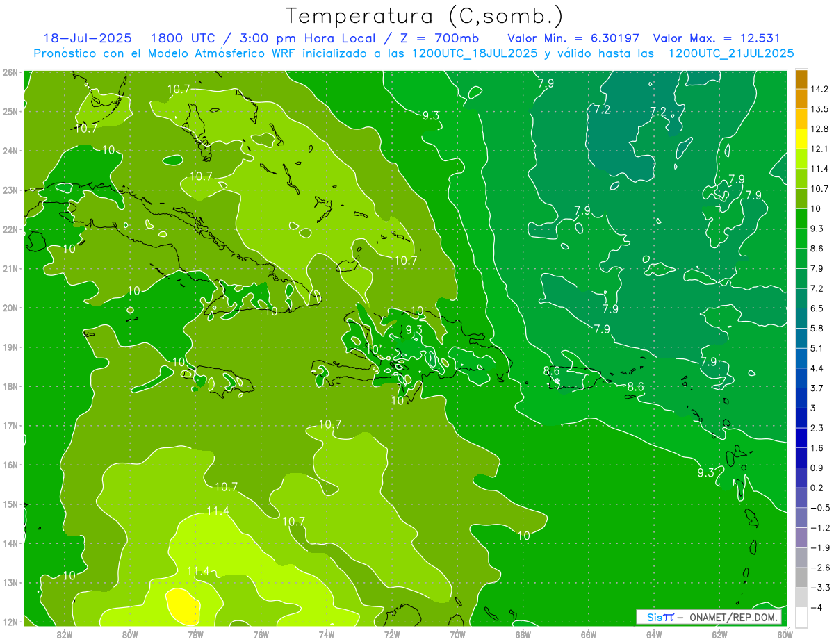Click the 22N latitude axis label
This screenshot has height=644, width=834.
pos(10,229)
